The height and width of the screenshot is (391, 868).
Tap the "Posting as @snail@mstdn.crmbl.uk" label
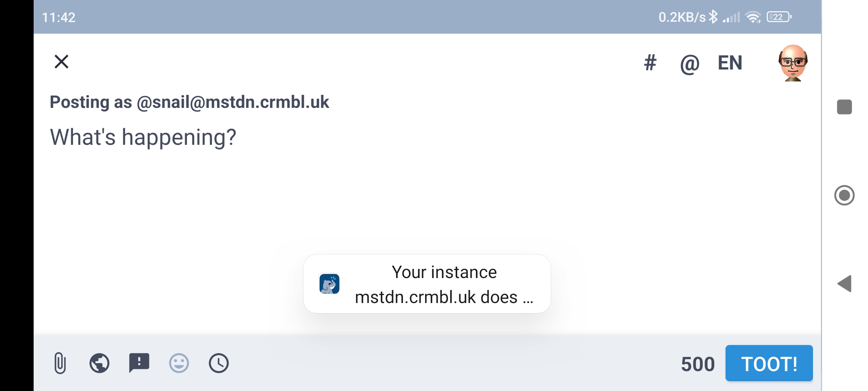click(x=189, y=102)
